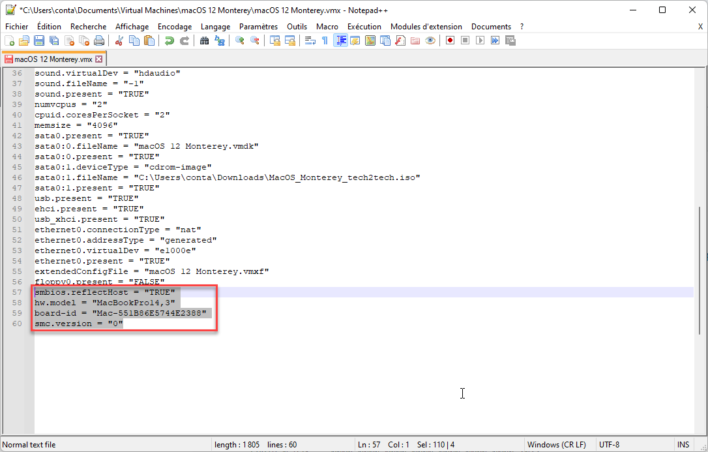This screenshot has width=708, height=452.
Task: Click the smc.version = "0" line
Action: click(79, 324)
